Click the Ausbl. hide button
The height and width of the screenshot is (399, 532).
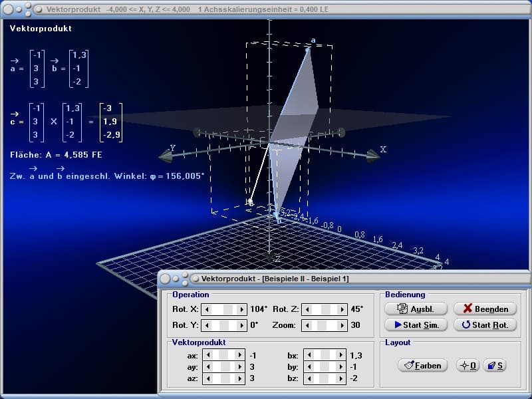click(x=413, y=309)
